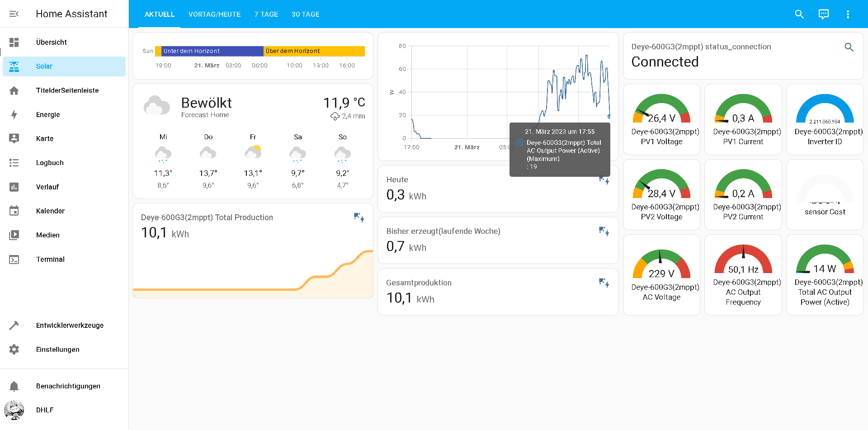Click the Connected status text
Image resolution: width=868 pixels, height=430 pixels.
[665, 62]
